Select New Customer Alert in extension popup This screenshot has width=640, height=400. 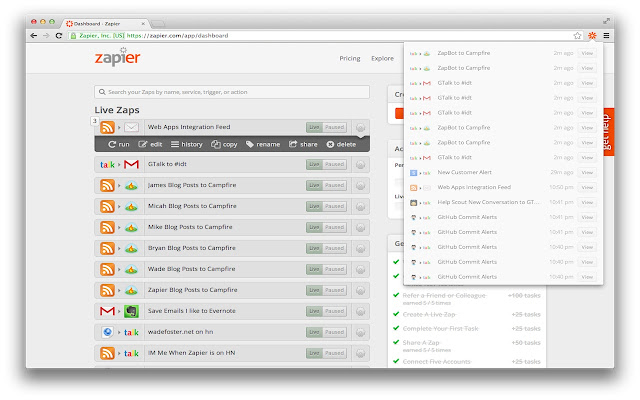[x=464, y=173]
